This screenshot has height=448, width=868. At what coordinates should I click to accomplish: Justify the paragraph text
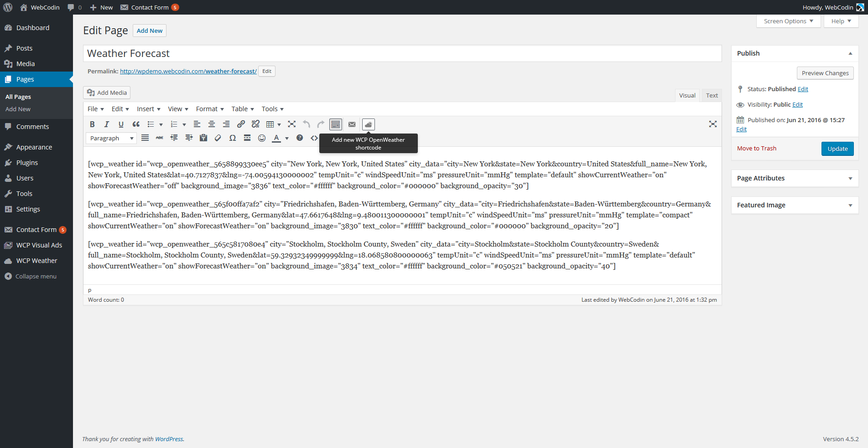145,138
